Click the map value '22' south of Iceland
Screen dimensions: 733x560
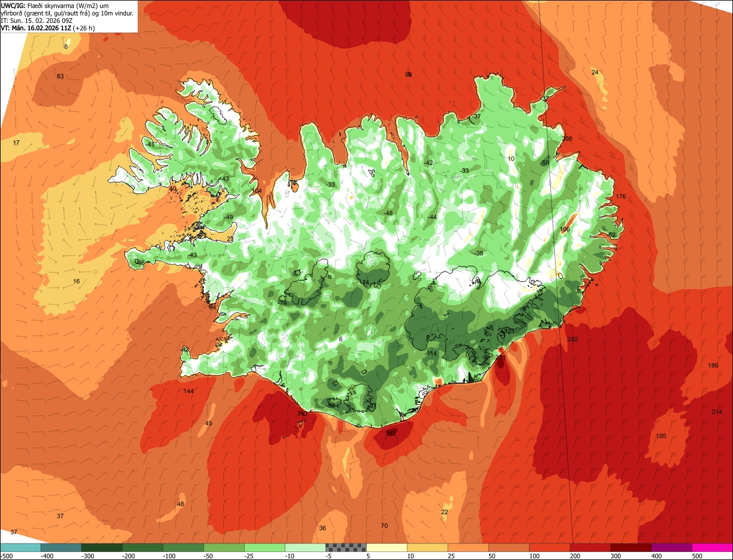[444, 512]
